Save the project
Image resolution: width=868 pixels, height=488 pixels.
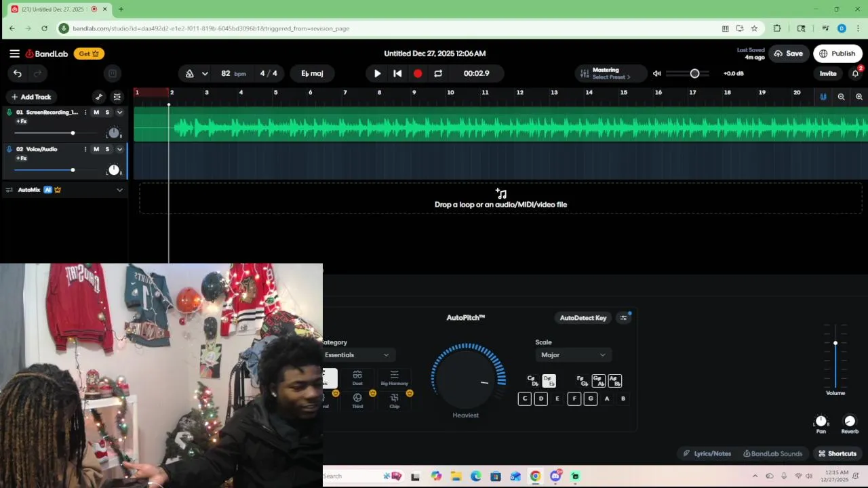coord(788,54)
